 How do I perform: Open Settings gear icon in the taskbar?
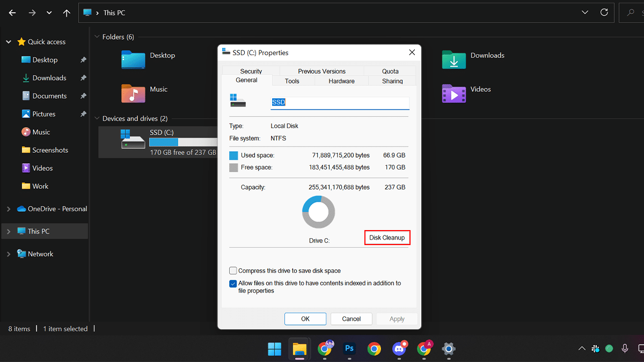448,349
